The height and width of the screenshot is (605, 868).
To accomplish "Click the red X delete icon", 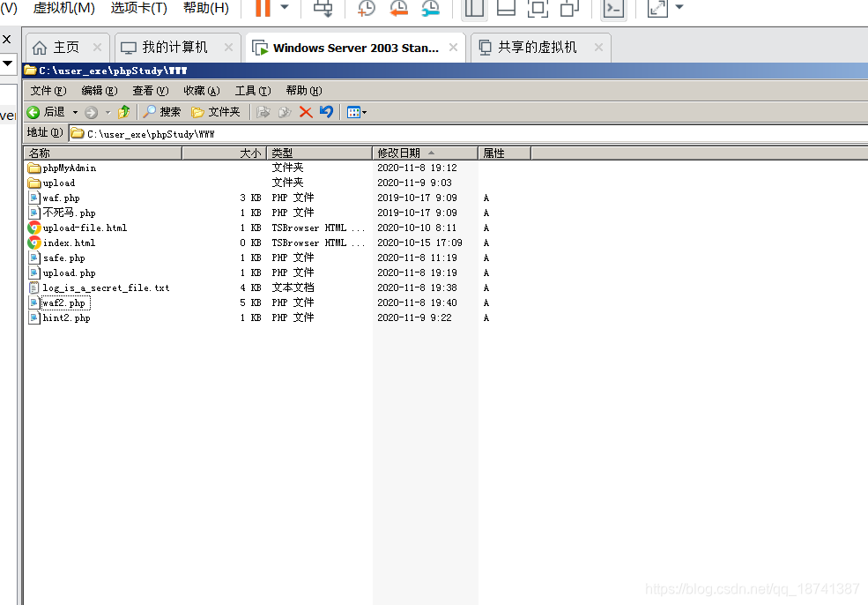I will coord(306,112).
